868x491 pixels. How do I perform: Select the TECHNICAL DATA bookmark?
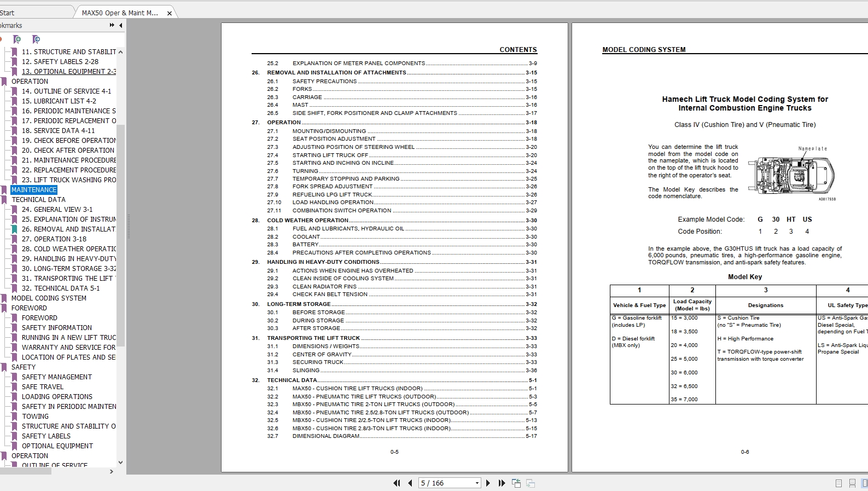(38, 200)
